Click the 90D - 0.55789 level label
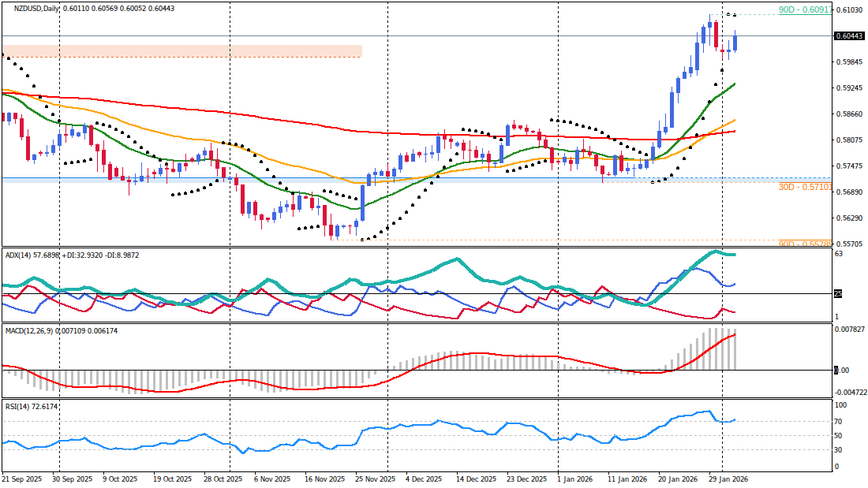The height and width of the screenshot is (488, 868). pos(805,244)
